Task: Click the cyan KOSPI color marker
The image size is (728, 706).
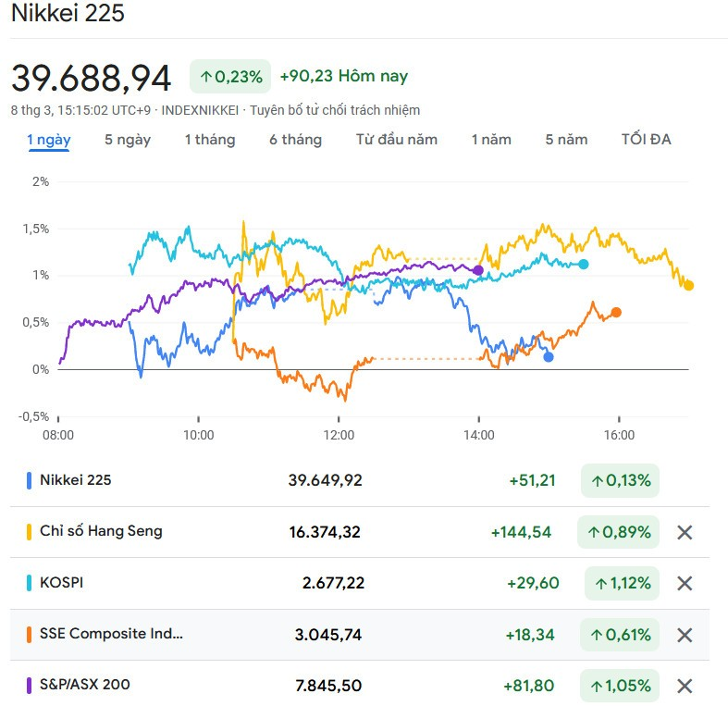Action: point(30,583)
